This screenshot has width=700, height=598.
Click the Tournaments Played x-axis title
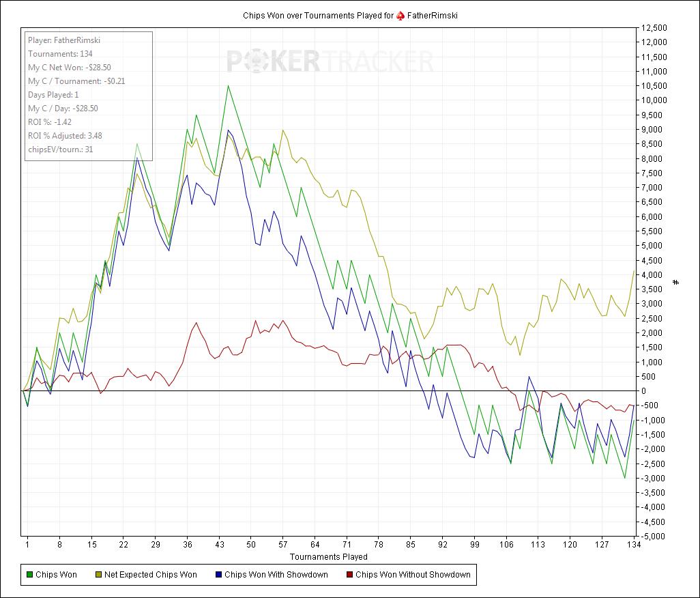(x=329, y=557)
